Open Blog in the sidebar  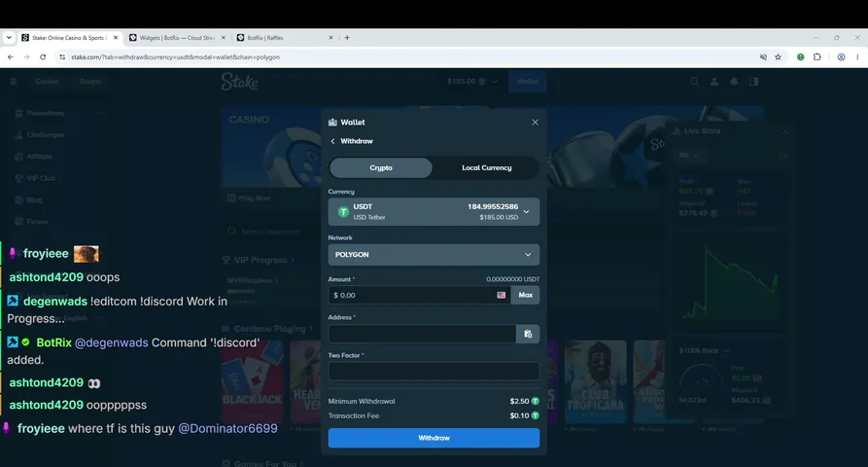[34, 200]
